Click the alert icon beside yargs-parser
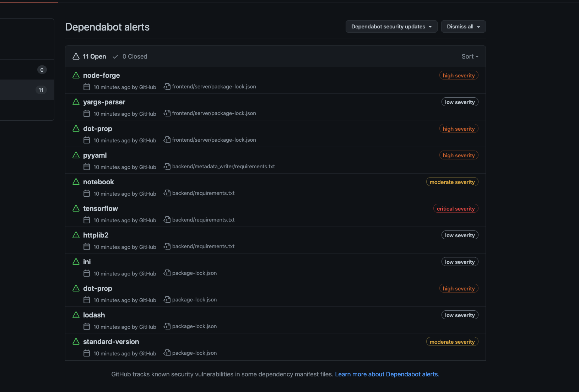579x392 pixels. click(76, 102)
